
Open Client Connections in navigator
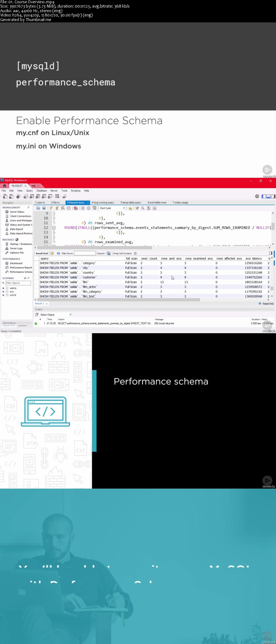tap(18, 216)
